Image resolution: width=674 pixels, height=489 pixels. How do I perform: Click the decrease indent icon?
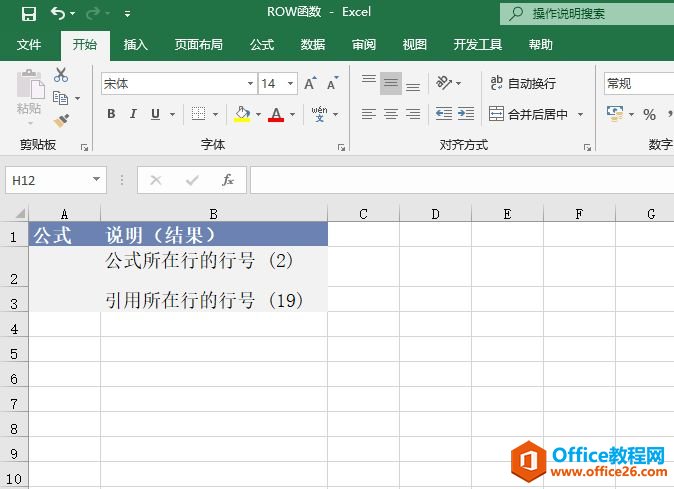pos(444,114)
